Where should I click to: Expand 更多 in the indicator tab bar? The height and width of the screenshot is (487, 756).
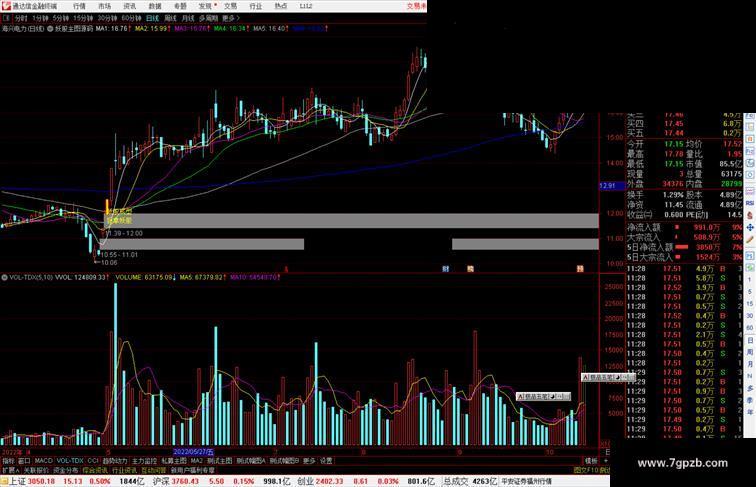(309, 461)
